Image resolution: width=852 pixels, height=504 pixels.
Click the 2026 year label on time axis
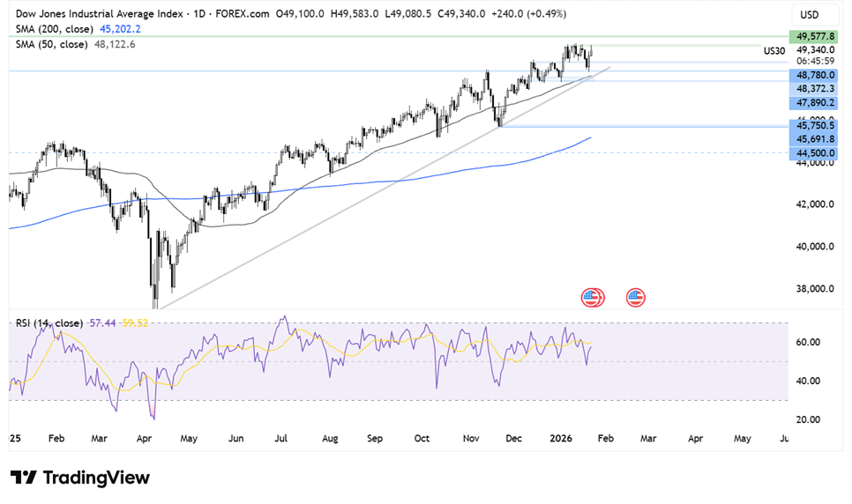(561, 438)
